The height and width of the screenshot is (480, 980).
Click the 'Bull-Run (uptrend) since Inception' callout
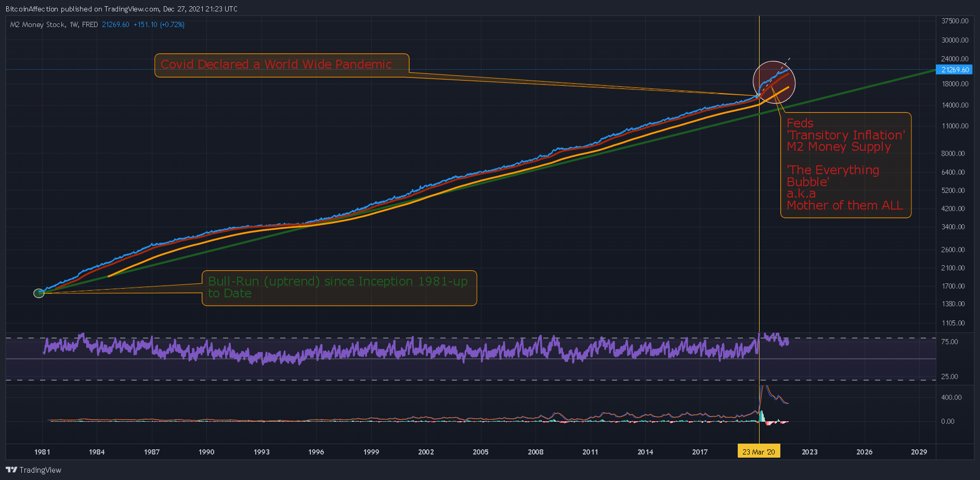click(339, 288)
